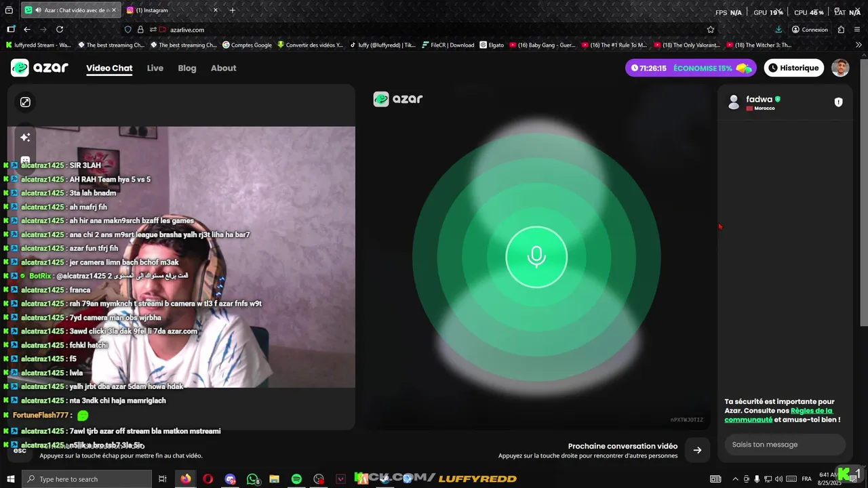Click the site padlock icon
The height and width of the screenshot is (488, 868).
[x=140, y=29]
